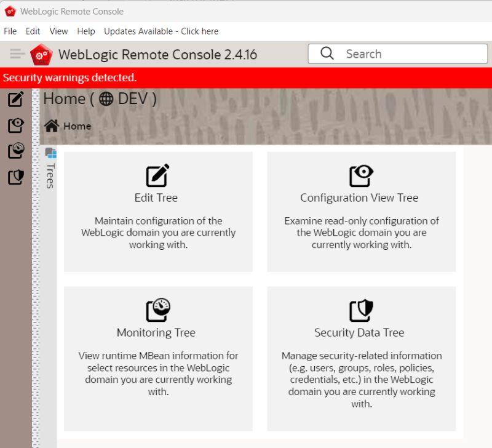
Task: Open the Monitoring Tree card title
Action: (156, 332)
